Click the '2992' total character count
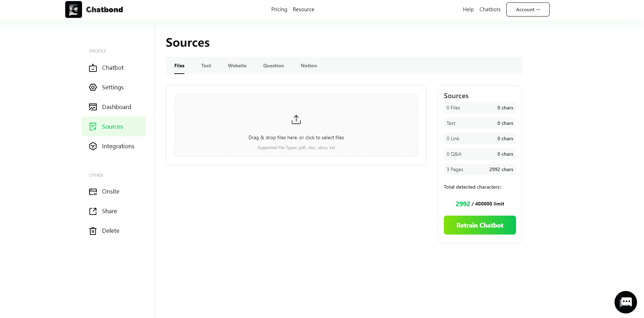Screen dimensions: 644x318 (x=463, y=204)
